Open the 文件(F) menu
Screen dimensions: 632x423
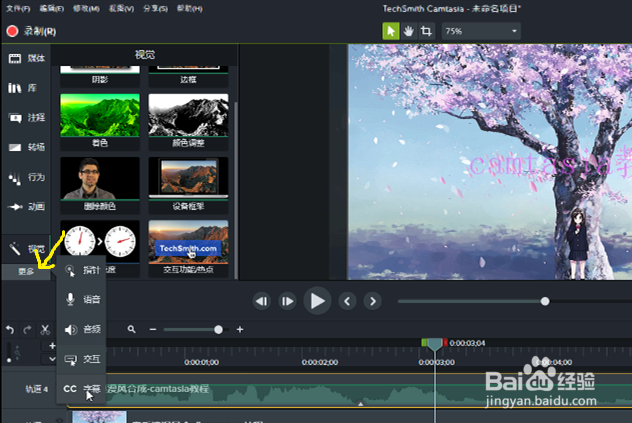18,8
